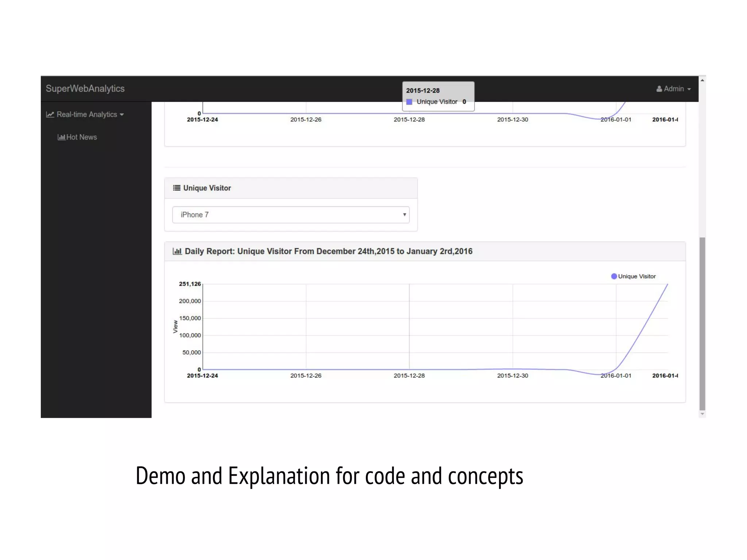Screen dimensions: 747x560
Task: Click the 2015-12-28 tooltip date
Action: pos(423,90)
